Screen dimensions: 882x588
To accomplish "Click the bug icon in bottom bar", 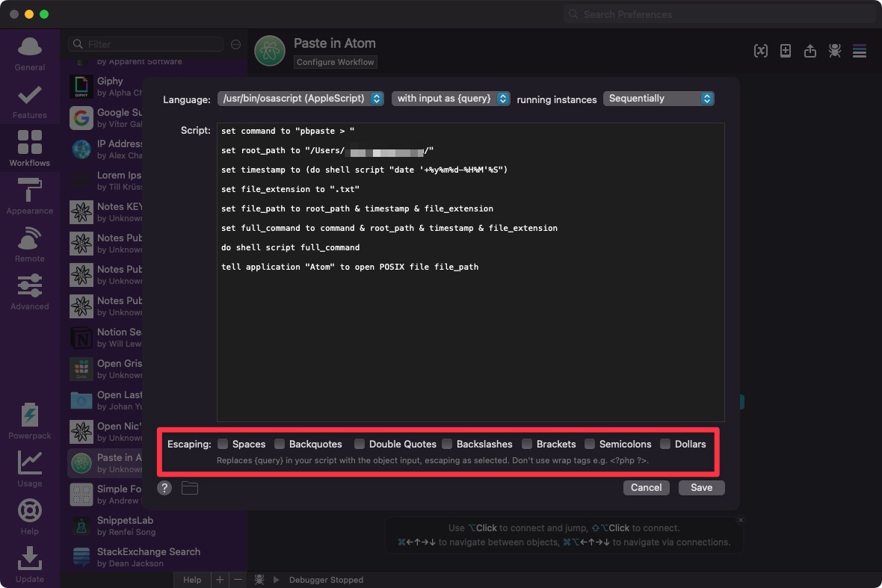I will pos(259,580).
